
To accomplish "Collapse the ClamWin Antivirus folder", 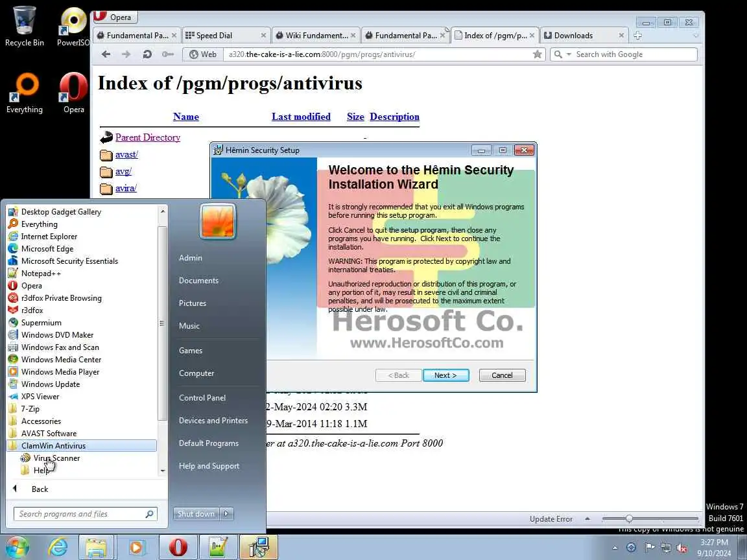I will click(82, 446).
